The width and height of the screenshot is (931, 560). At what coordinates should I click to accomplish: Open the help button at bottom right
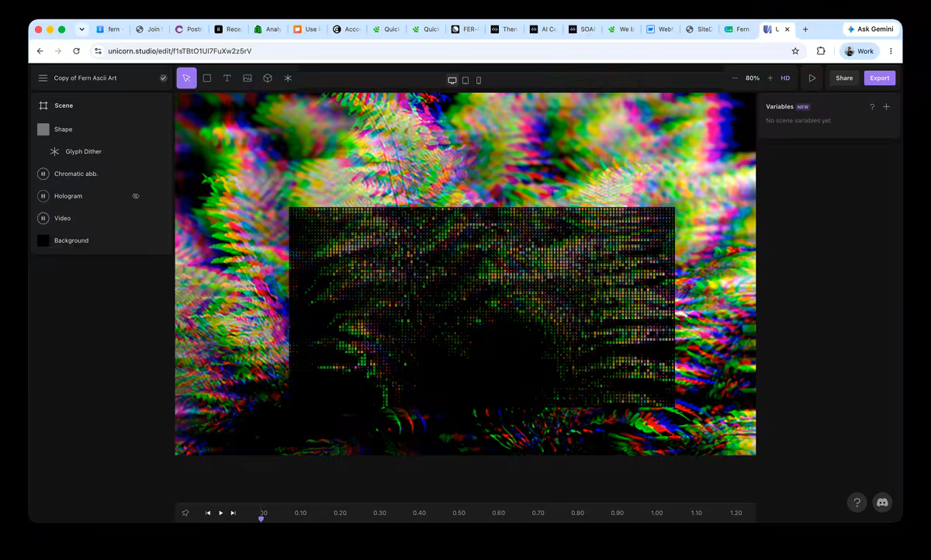(x=857, y=503)
